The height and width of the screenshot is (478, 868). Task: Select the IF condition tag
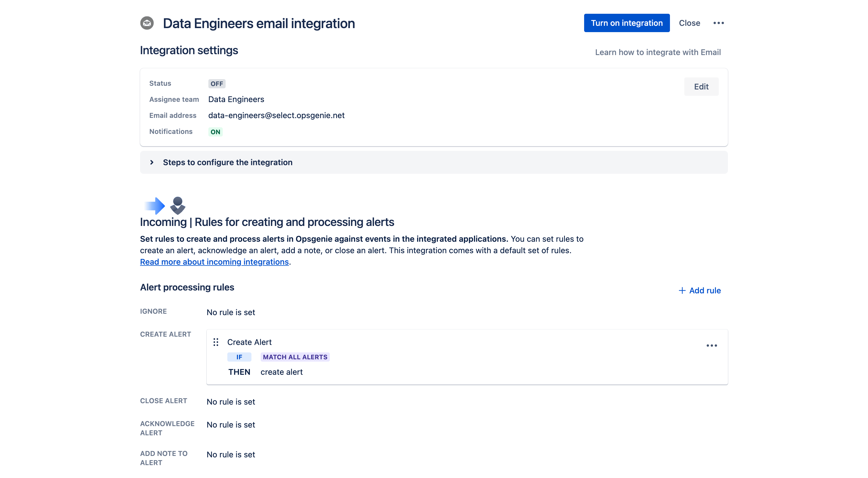click(x=239, y=357)
